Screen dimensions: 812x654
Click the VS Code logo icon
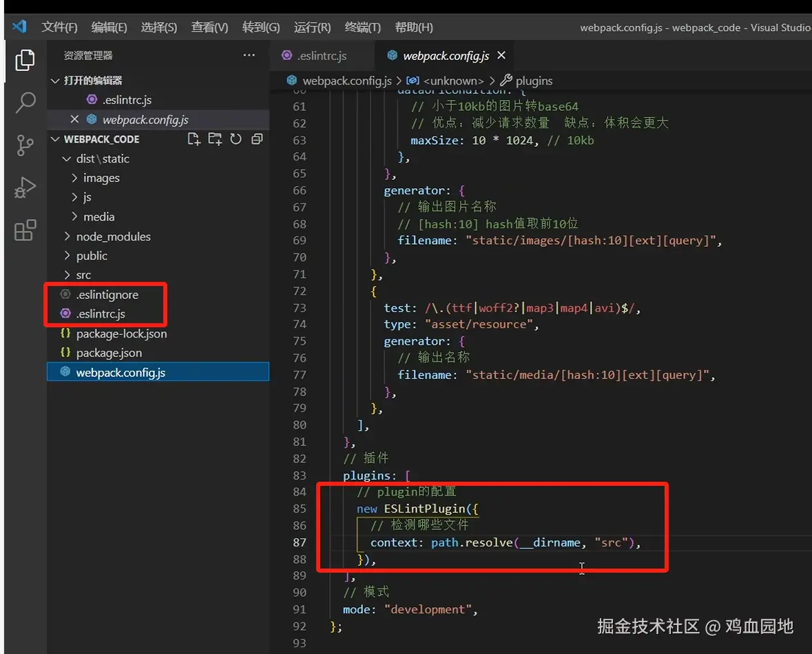pyautogui.click(x=20, y=26)
